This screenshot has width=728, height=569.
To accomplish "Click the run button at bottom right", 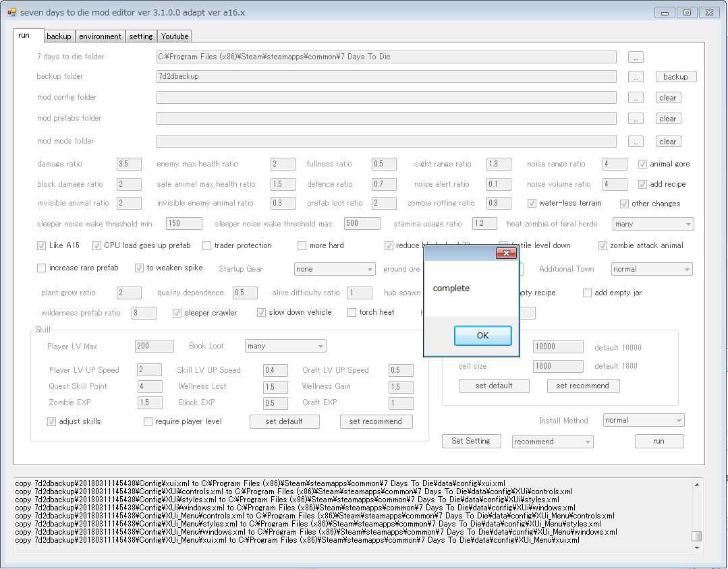I will point(659,441).
